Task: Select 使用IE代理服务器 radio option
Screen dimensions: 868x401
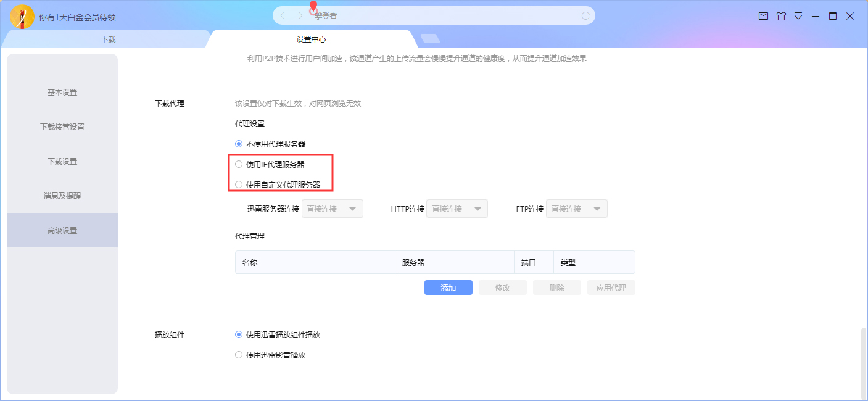Action: pyautogui.click(x=239, y=163)
